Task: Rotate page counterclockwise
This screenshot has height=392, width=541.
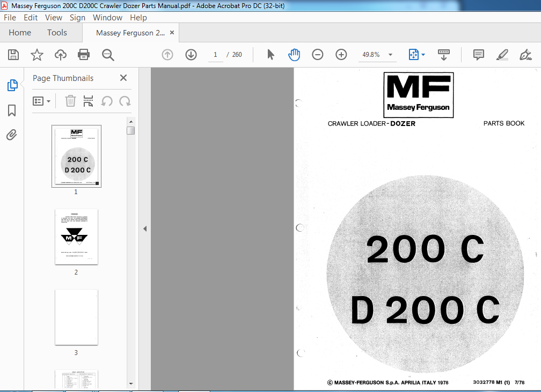Action: [107, 101]
